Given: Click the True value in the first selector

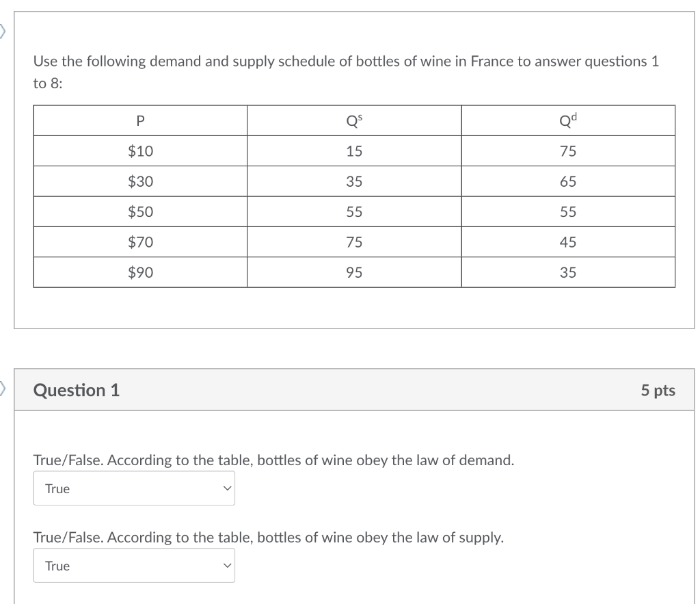Looking at the screenshot, I should coord(56,488).
